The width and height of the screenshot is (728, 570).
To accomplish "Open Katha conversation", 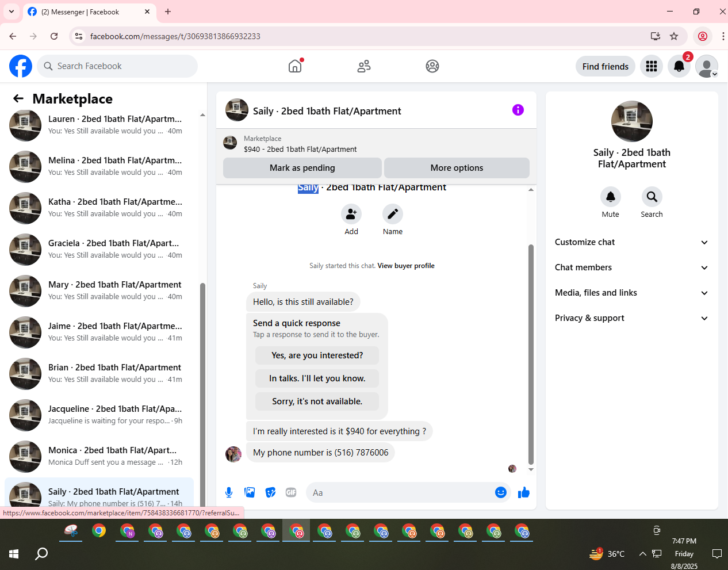I will click(99, 208).
